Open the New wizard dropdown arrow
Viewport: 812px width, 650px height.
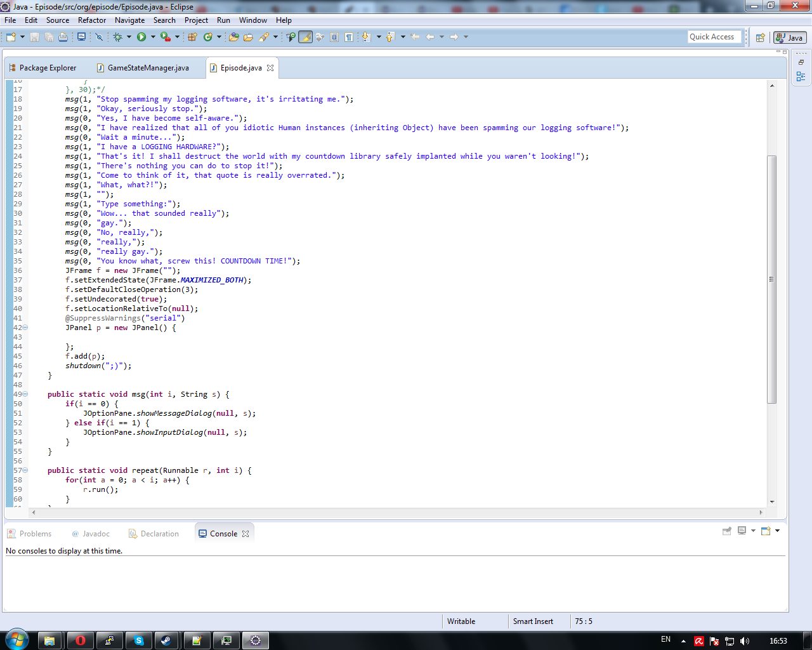coord(22,37)
